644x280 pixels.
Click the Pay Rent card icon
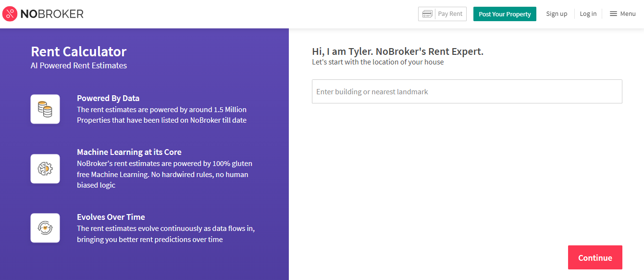tap(427, 14)
